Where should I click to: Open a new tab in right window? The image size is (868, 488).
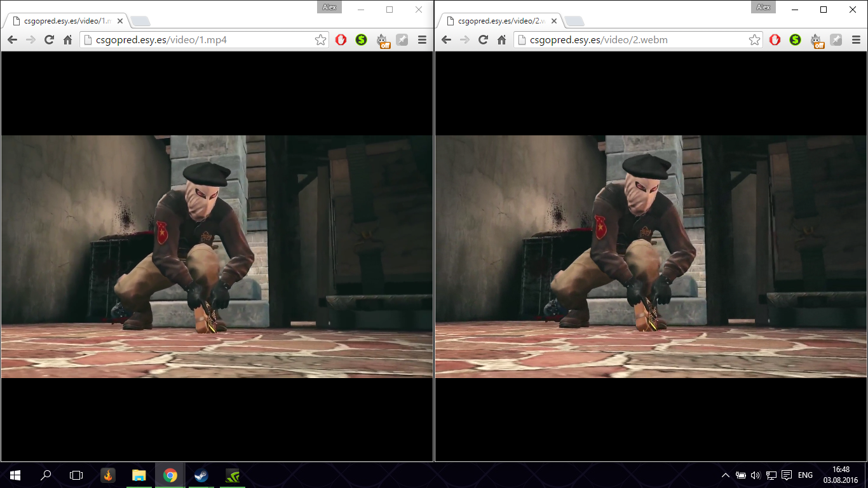pyautogui.click(x=574, y=22)
